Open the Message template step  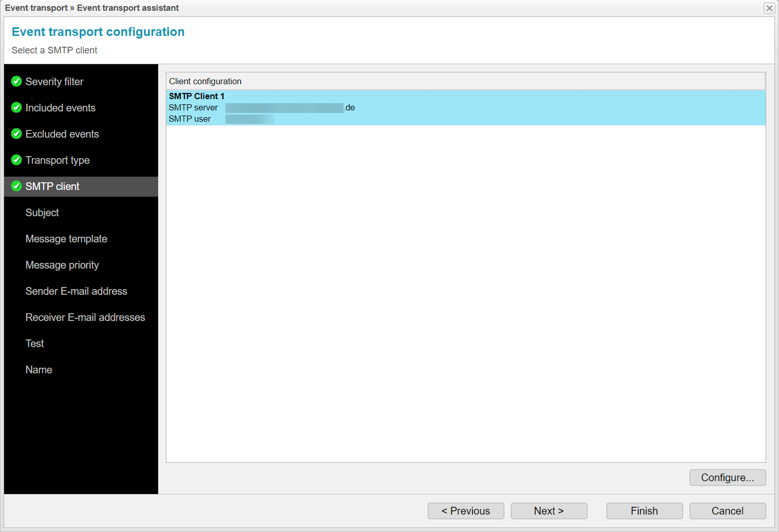pyautogui.click(x=66, y=239)
